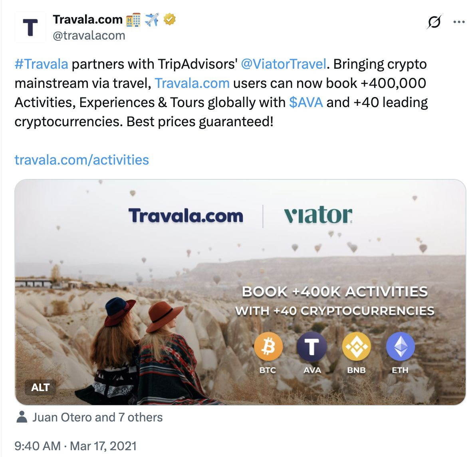Click the Ethereum ETH coin icon

(400, 346)
